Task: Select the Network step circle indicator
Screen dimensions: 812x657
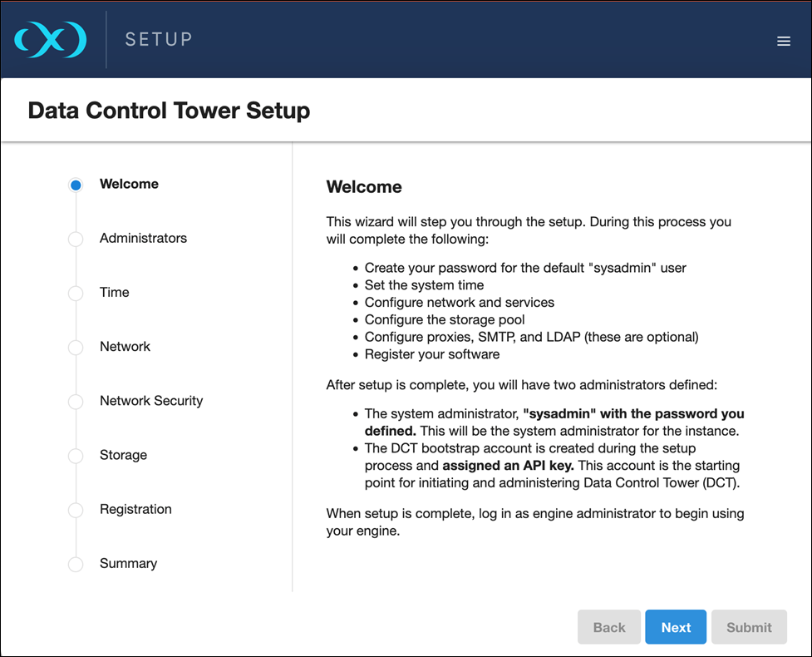Action: click(x=76, y=348)
